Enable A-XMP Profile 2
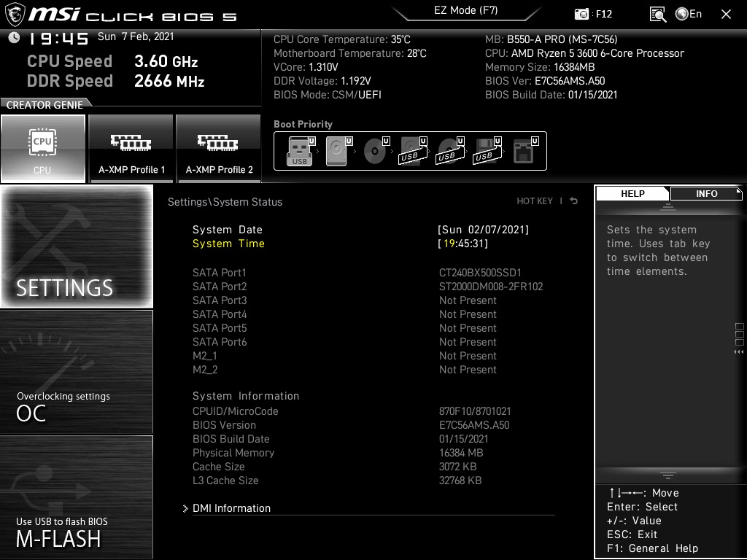 pos(219,149)
